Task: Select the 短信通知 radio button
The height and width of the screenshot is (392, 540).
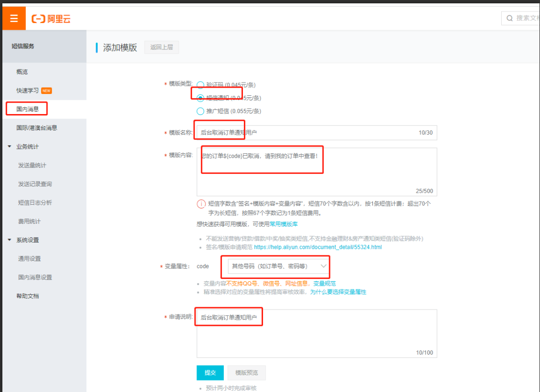Action: (200, 98)
